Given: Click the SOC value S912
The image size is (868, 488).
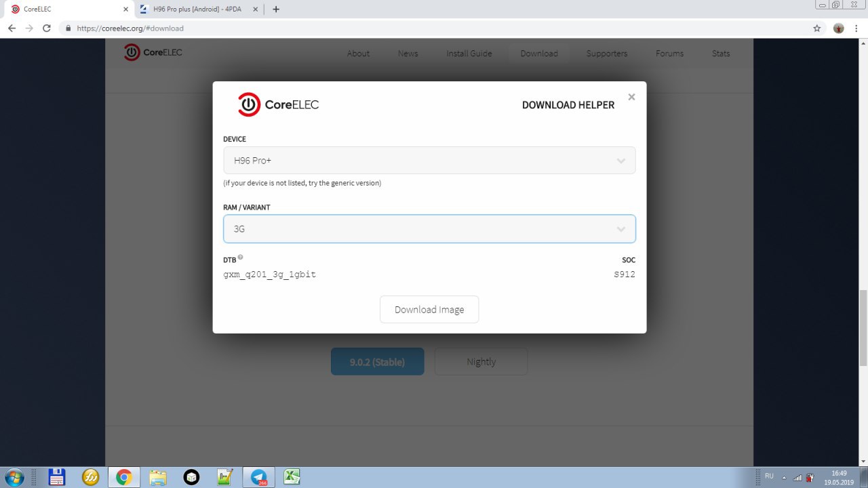Looking at the screenshot, I should pyautogui.click(x=625, y=274).
